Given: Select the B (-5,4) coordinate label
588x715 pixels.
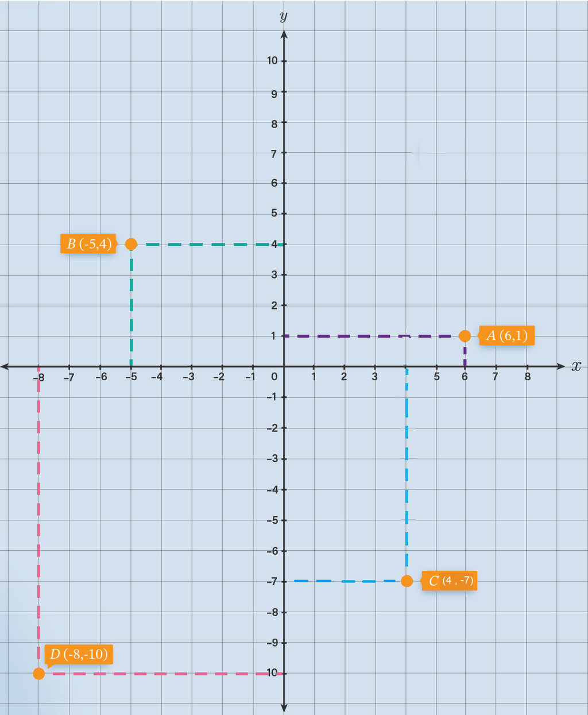Looking at the screenshot, I should pyautogui.click(x=88, y=244).
